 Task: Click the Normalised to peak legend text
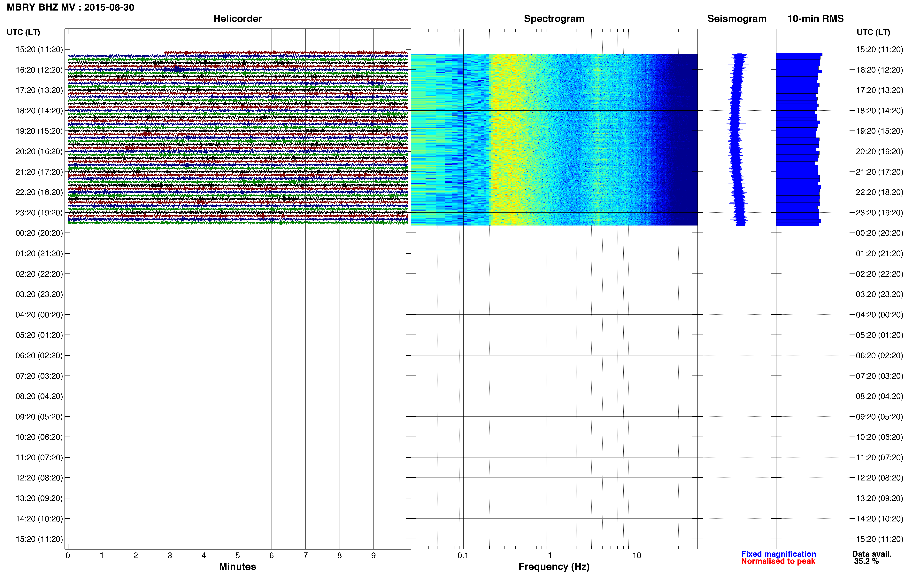click(x=778, y=561)
